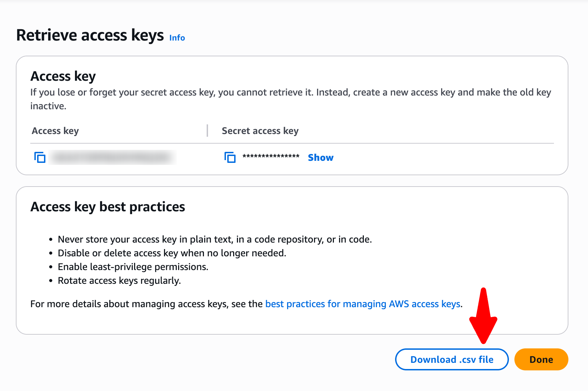Click the 'Disable or delete access key' bullet
Viewport: 588px width, 391px height.
coord(172,253)
